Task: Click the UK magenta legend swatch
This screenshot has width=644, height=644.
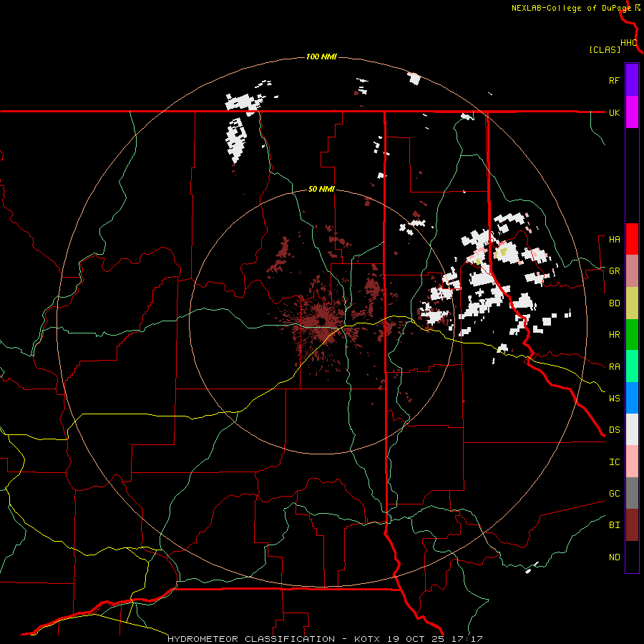Action: click(x=632, y=112)
